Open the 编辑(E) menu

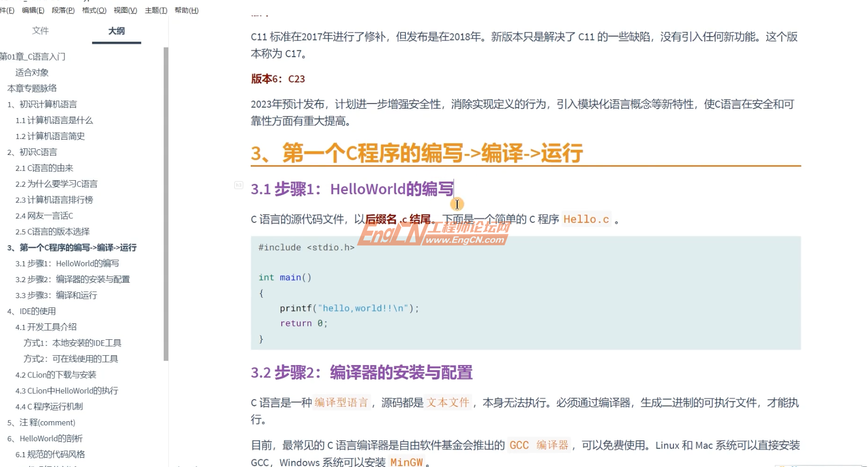pyautogui.click(x=33, y=10)
